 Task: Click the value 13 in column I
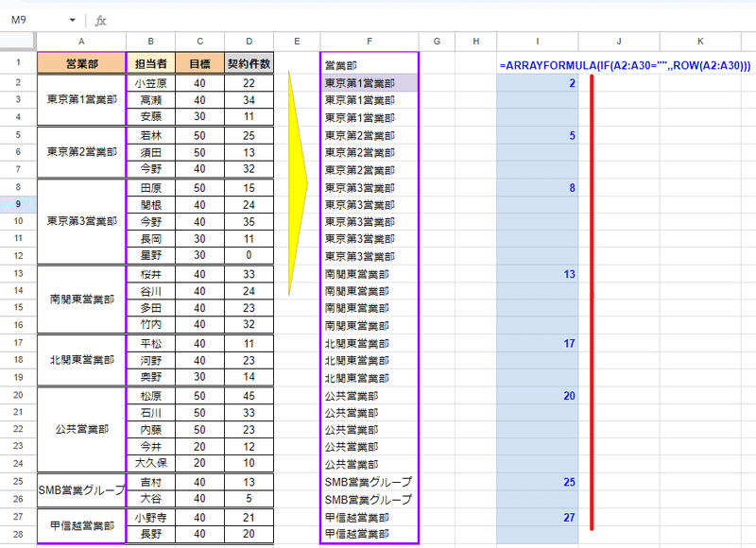(538, 274)
